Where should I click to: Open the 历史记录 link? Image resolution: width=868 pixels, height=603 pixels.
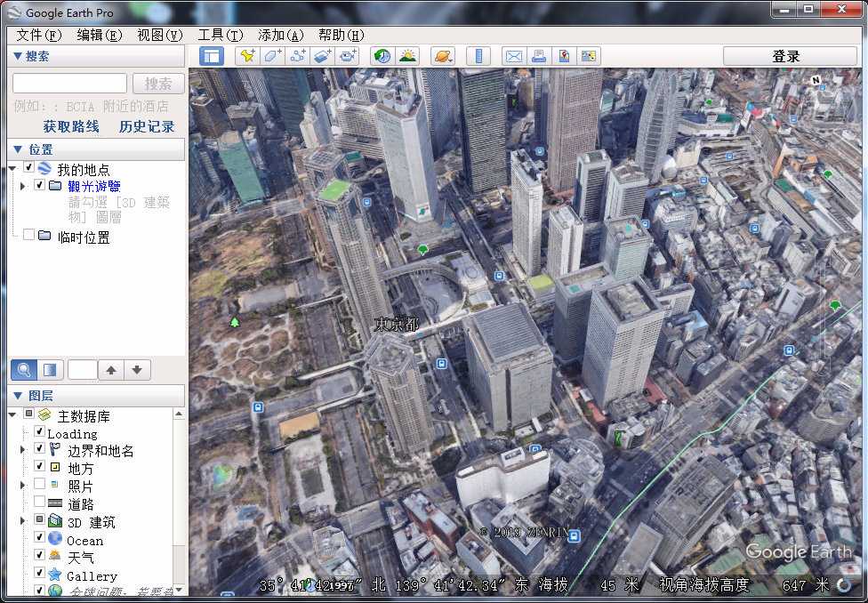coord(147,127)
